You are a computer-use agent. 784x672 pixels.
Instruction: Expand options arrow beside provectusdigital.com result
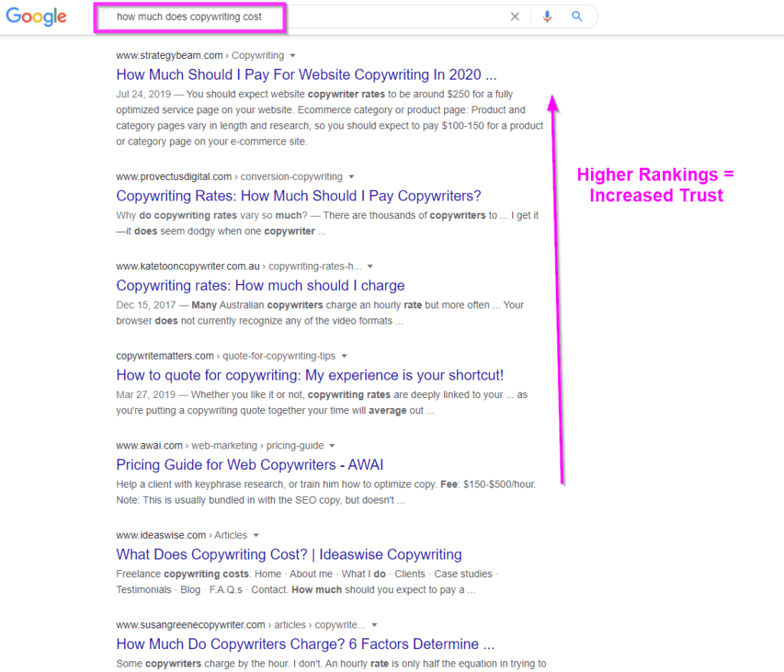pyautogui.click(x=351, y=177)
